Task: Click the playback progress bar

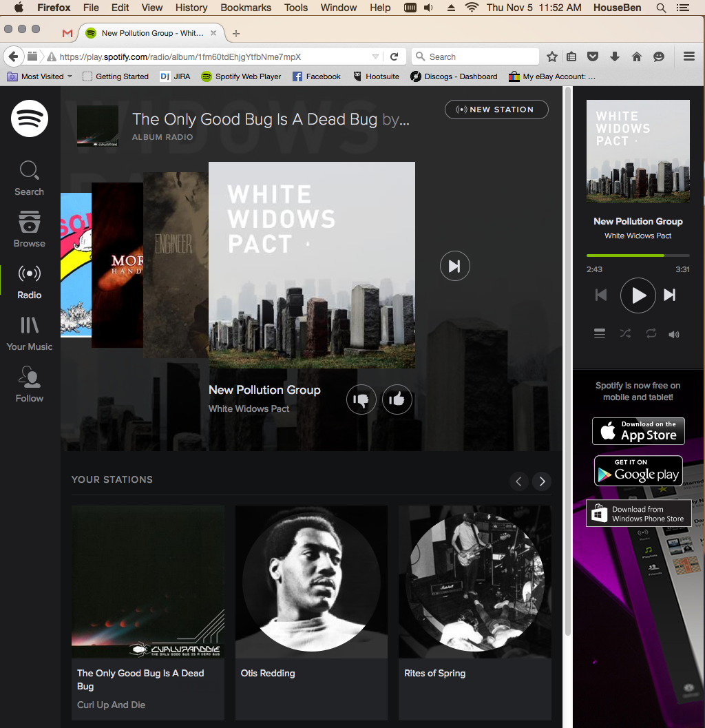Action: (638, 255)
